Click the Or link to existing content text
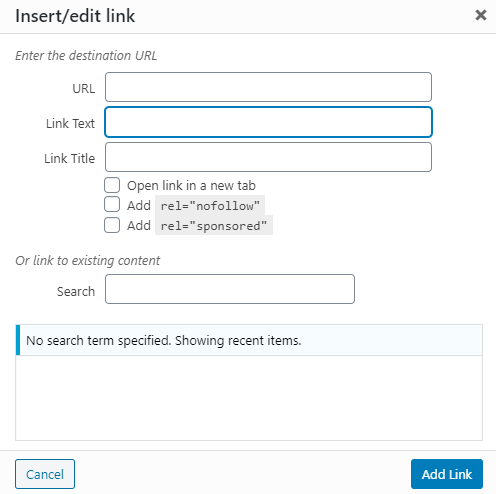Viewport: 496px width, 494px height. click(88, 261)
